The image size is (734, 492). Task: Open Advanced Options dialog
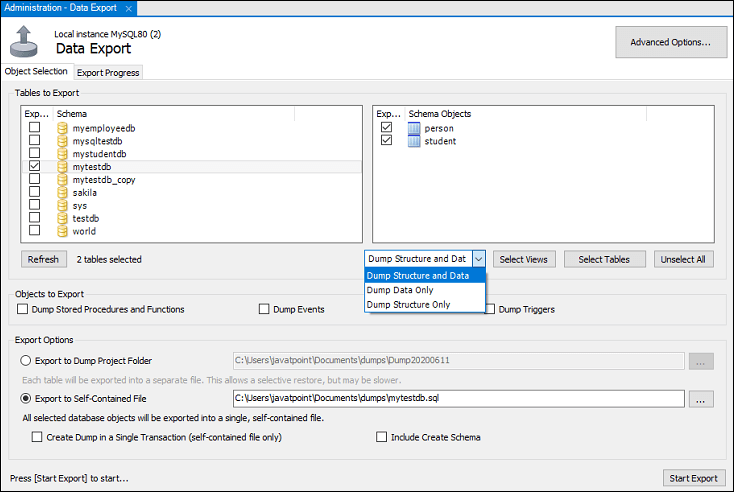670,43
